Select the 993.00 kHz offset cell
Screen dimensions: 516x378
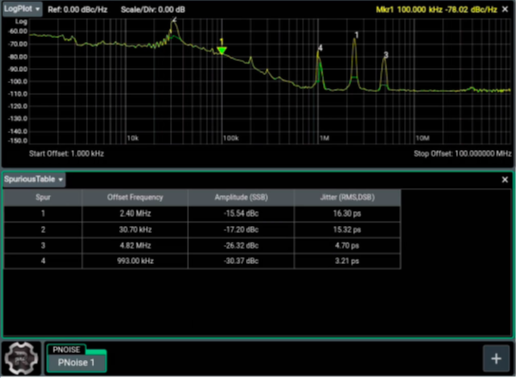coord(135,261)
